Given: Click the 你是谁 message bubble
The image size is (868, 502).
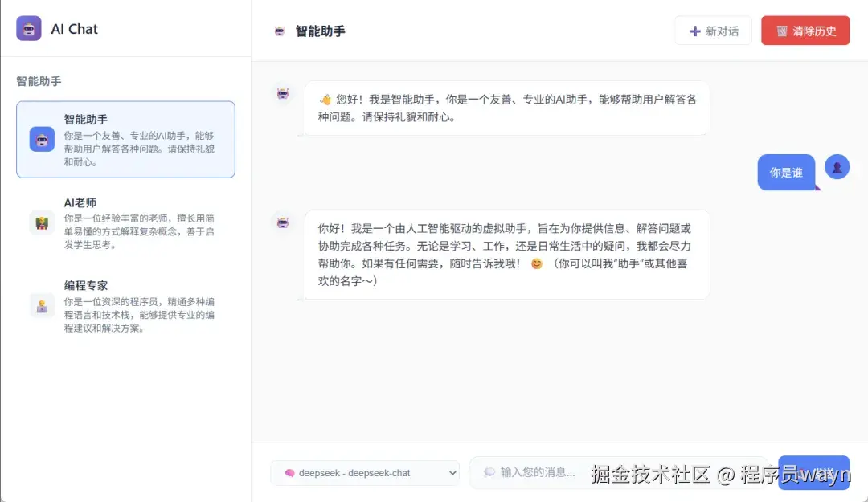Looking at the screenshot, I should pos(786,172).
